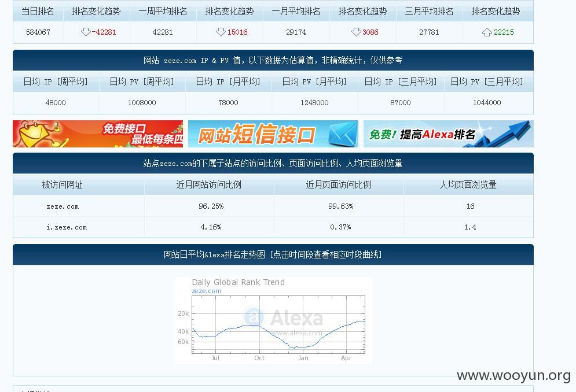Click the 99.63% page visit ratio

[340, 206]
